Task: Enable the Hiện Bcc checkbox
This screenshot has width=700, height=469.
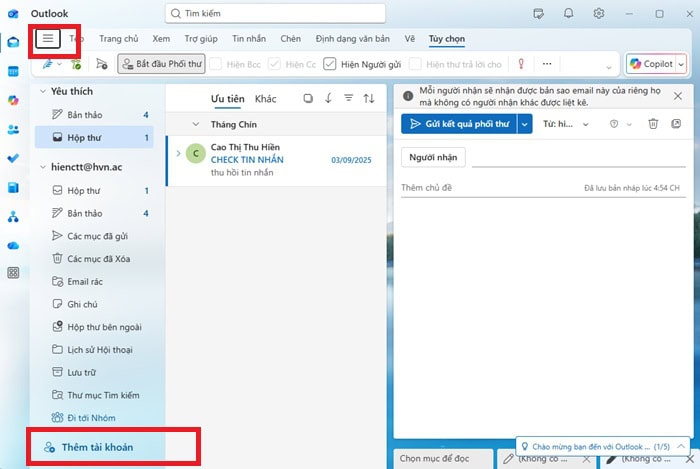Action: [216, 64]
